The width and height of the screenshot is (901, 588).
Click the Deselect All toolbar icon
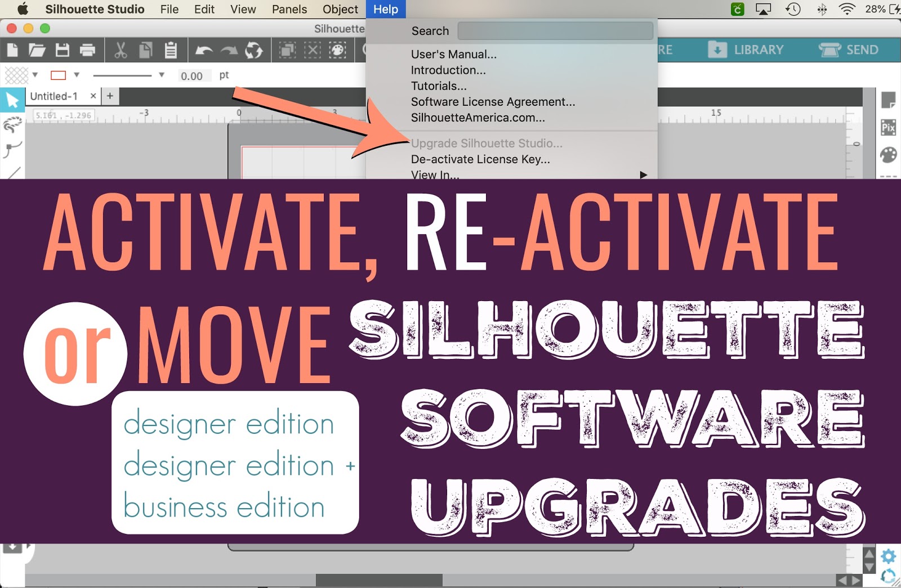point(313,50)
